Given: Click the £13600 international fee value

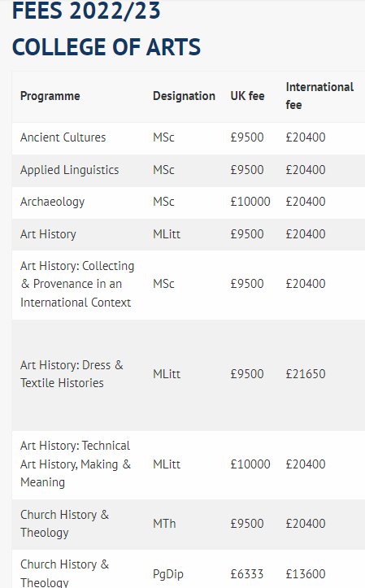Looking at the screenshot, I should (x=306, y=574).
